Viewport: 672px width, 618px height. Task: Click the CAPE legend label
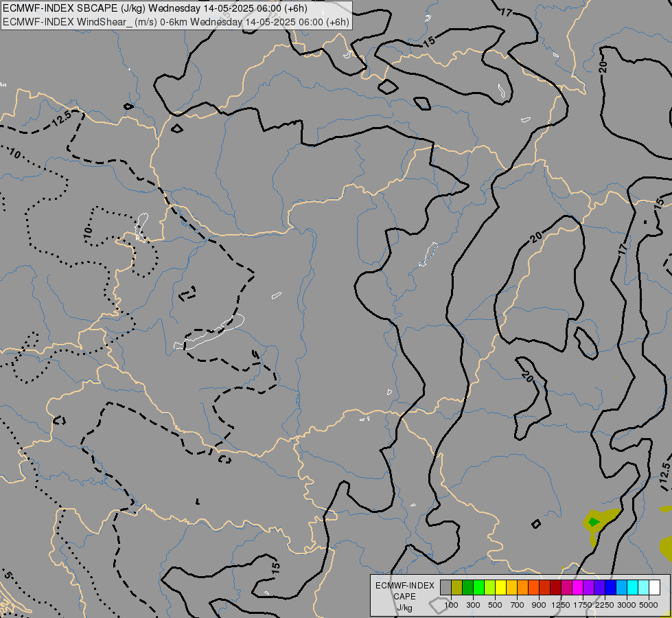pyautogui.click(x=405, y=597)
